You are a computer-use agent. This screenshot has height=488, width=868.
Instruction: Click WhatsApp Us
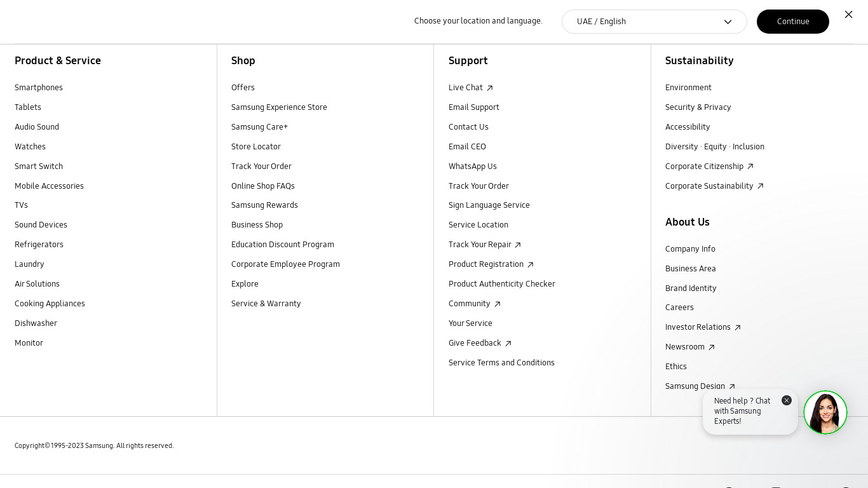point(473,166)
